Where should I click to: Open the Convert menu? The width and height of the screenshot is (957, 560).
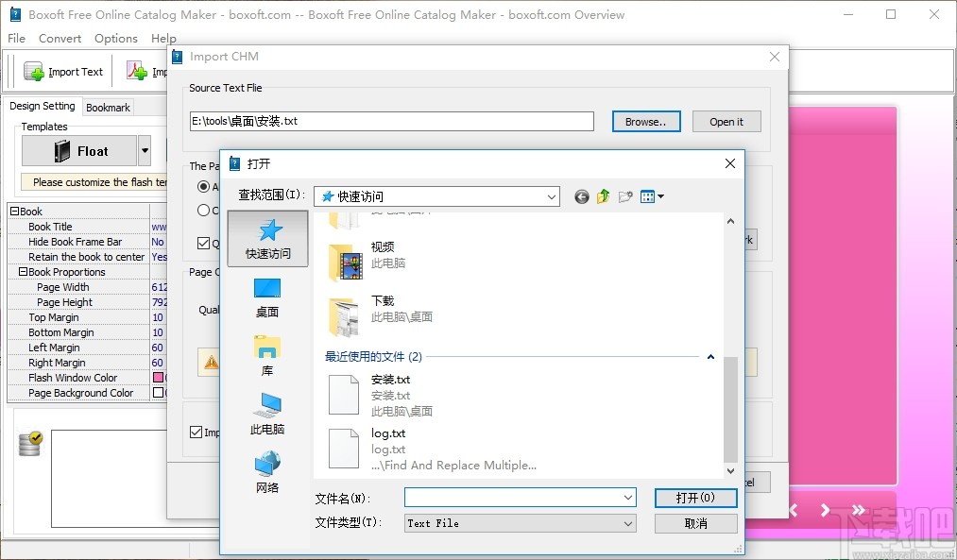point(60,39)
